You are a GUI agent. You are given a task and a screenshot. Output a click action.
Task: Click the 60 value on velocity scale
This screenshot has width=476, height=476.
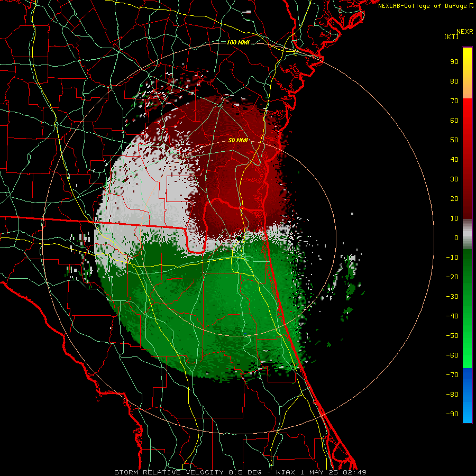[x=454, y=120]
